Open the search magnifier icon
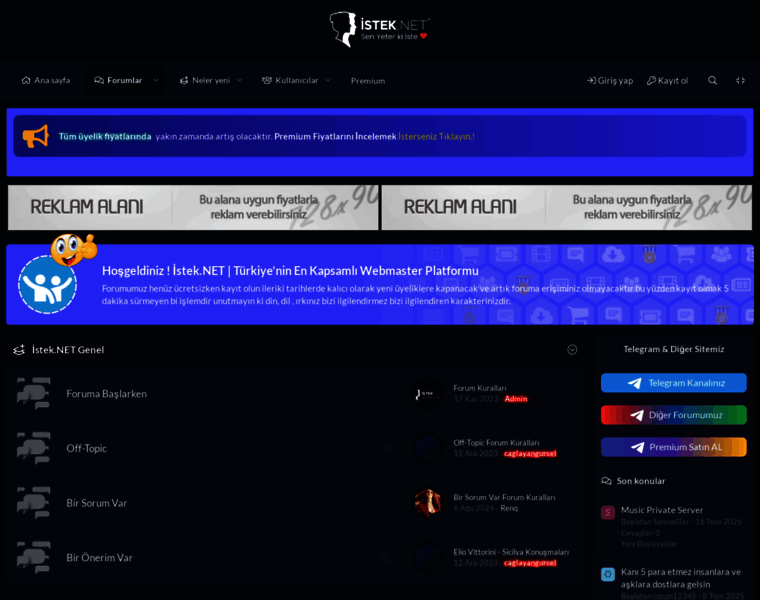 pos(712,80)
